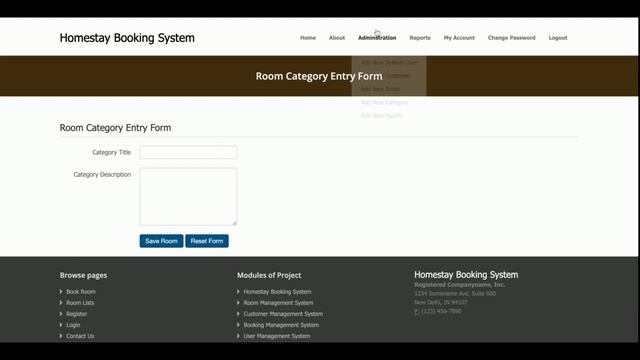Open the Room Lists footer link

click(80, 303)
